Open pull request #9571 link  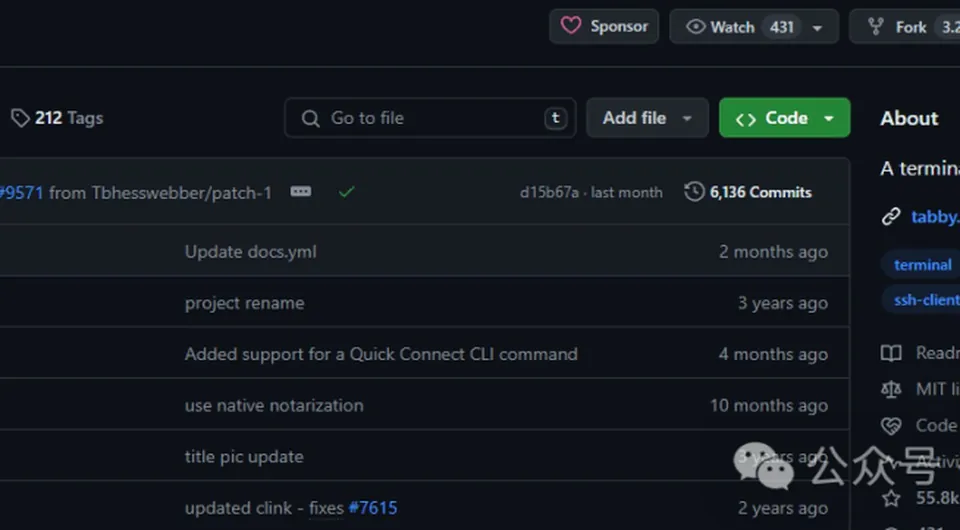click(x=21, y=193)
